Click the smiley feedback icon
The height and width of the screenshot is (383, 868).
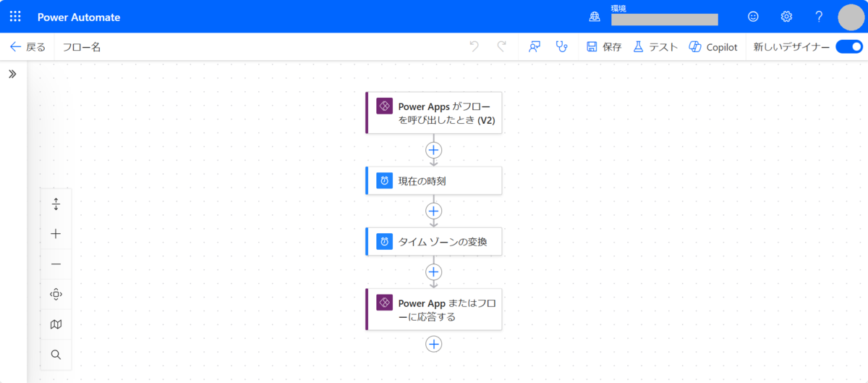[x=753, y=16]
